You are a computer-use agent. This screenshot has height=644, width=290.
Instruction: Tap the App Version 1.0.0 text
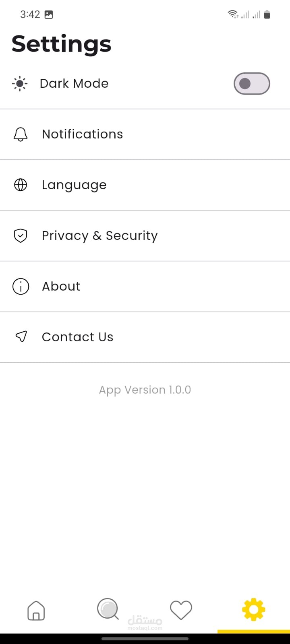tap(145, 390)
